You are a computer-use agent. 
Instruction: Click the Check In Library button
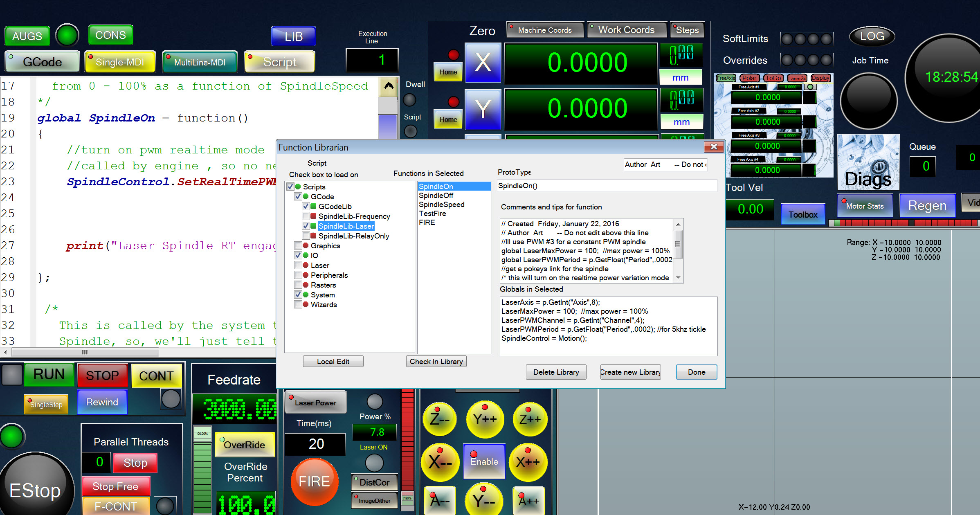pyautogui.click(x=436, y=361)
